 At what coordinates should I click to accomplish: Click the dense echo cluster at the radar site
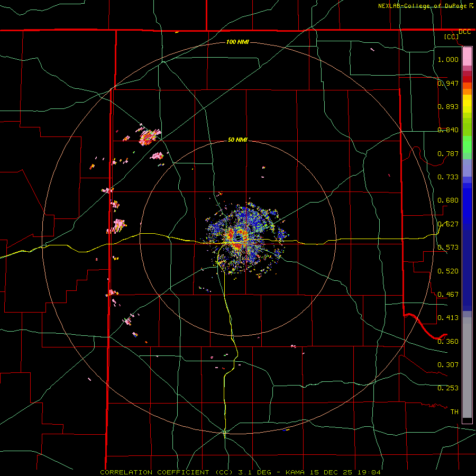[246, 240]
